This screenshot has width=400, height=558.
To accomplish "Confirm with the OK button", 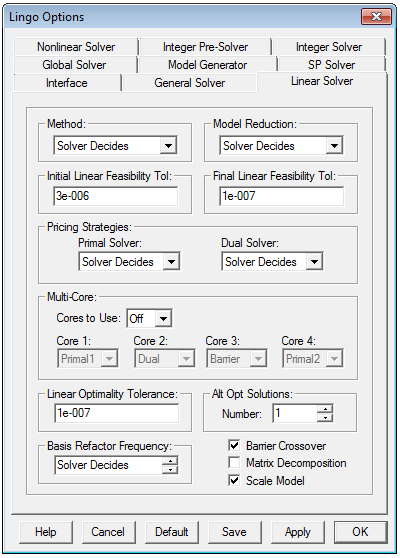I will point(360,532).
